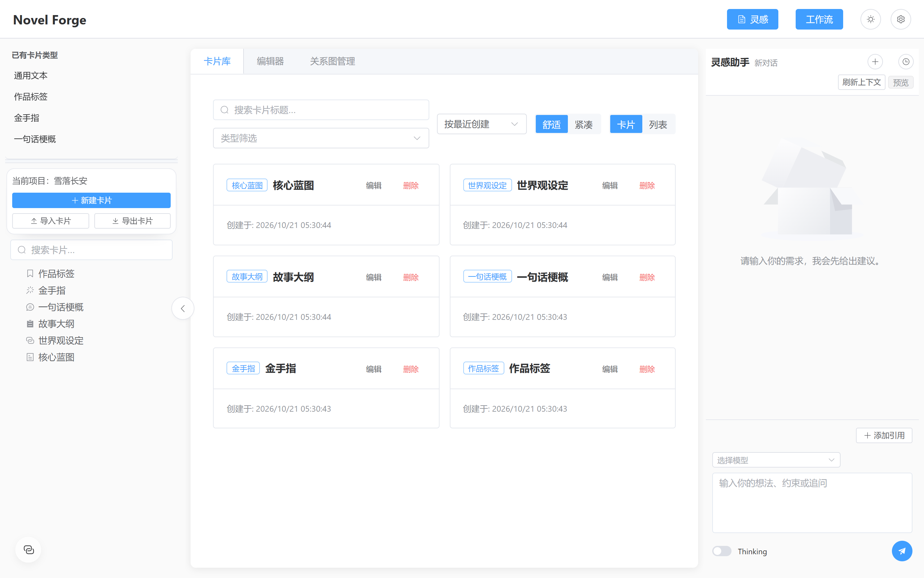Edit the 世界观设定 card
Image resolution: width=924 pixels, height=578 pixels.
click(610, 185)
